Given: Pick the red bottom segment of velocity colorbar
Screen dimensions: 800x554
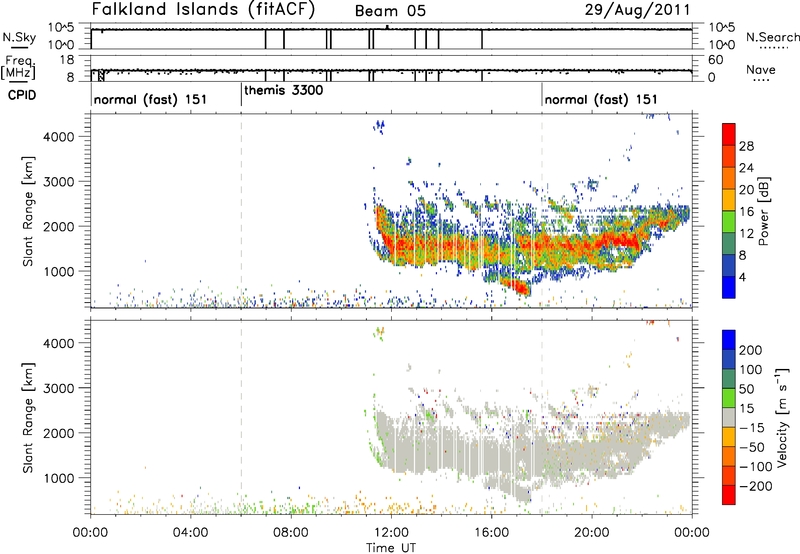Looking at the screenshot, I should [729, 495].
